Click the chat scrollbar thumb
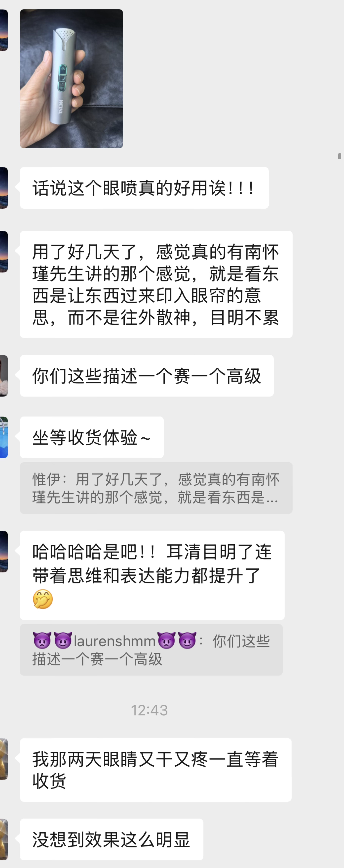 click(x=340, y=156)
